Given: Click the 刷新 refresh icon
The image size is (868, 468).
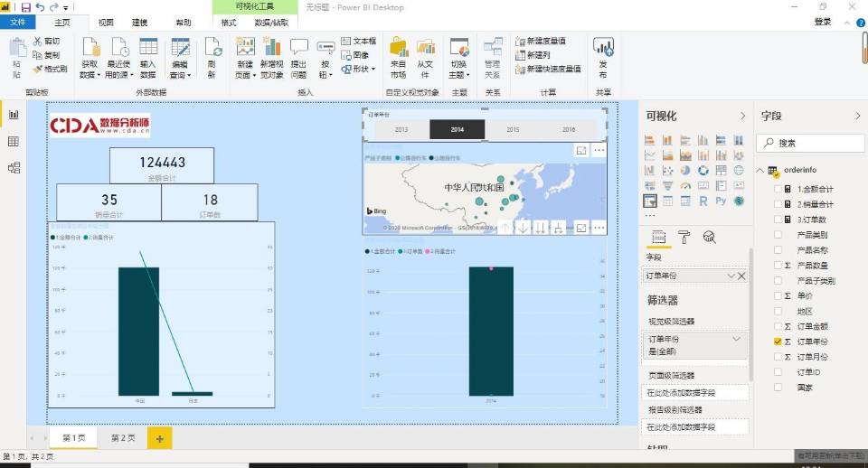Looking at the screenshot, I should click(212, 48).
